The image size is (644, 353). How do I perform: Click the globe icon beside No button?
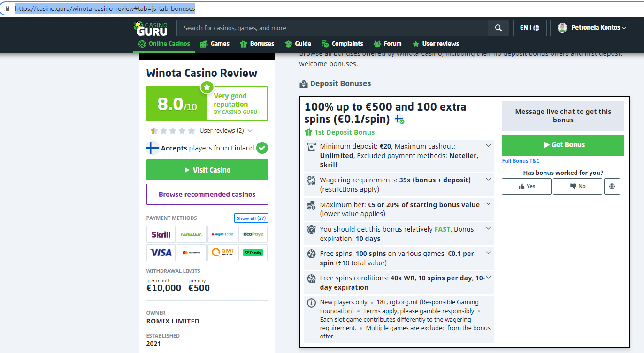[x=612, y=186]
